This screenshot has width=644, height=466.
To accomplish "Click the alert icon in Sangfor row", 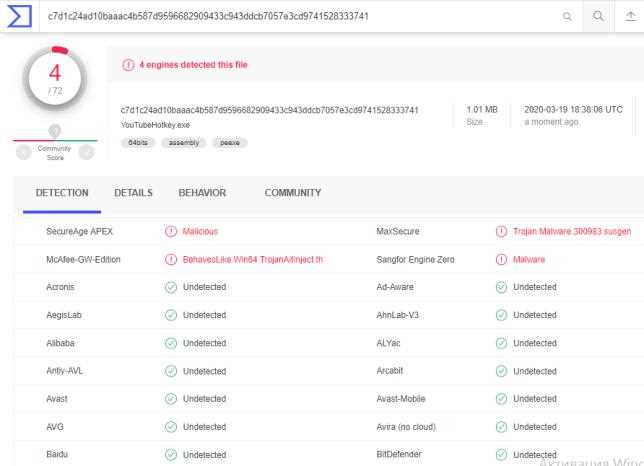I will point(501,259).
